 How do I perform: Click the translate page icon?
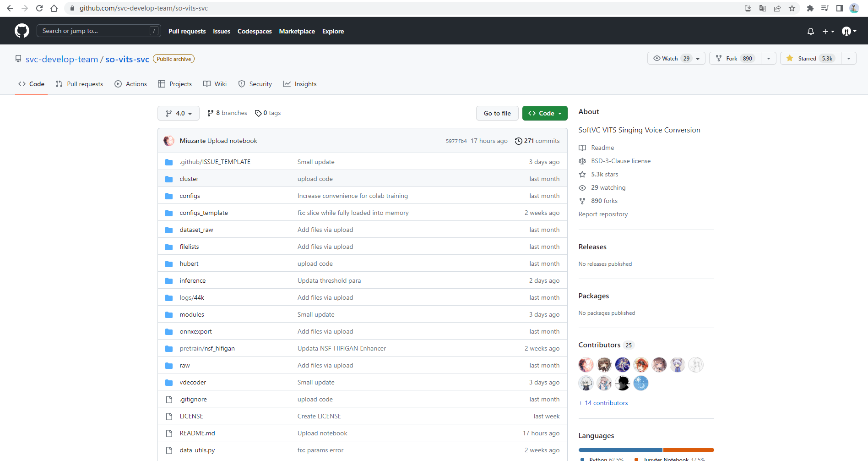point(763,8)
